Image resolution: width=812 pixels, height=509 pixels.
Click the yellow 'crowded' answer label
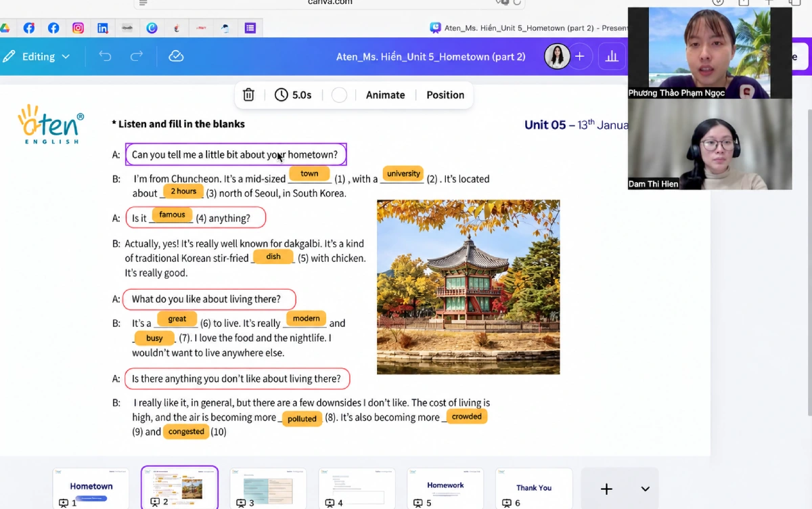pyautogui.click(x=467, y=417)
